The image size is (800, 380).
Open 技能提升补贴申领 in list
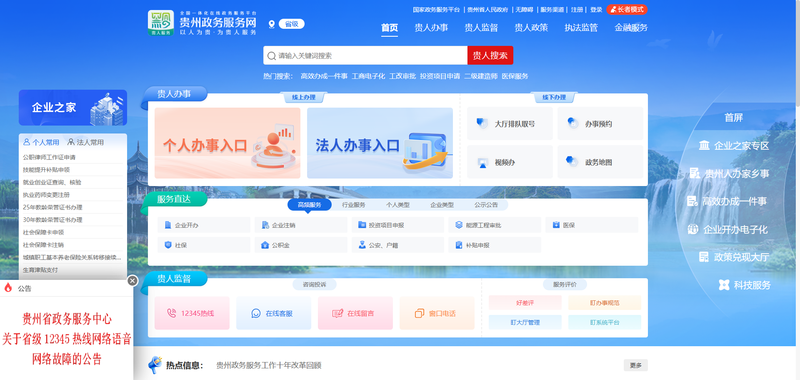pos(46,170)
